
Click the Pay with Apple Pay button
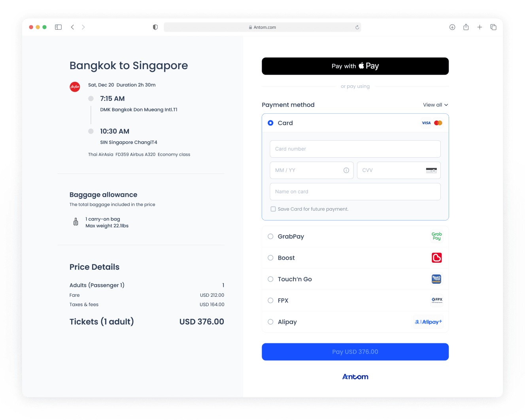355,66
